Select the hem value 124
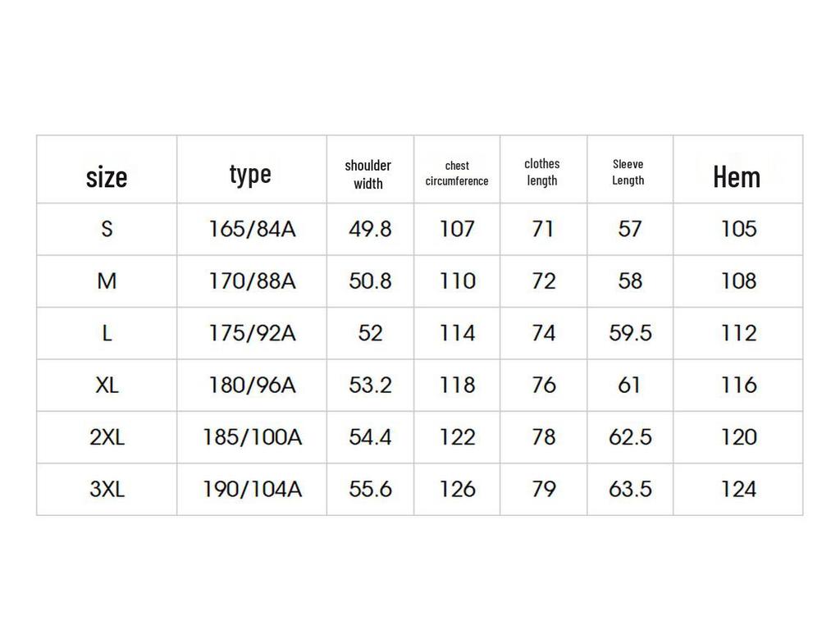 (738, 490)
